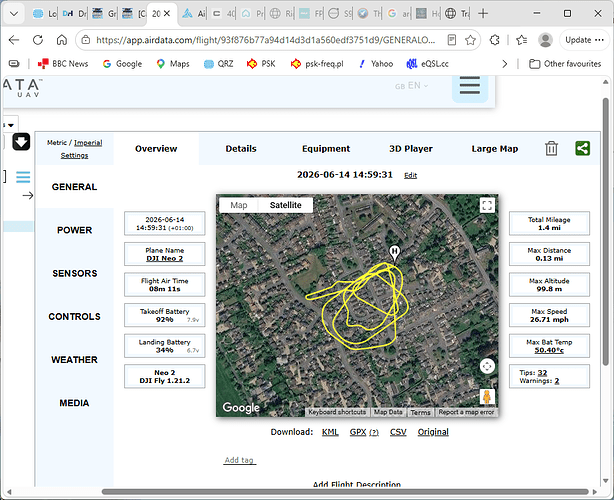The image size is (614, 500).
Task: Open the DJI Neo 2 plane link
Action: [164, 258]
